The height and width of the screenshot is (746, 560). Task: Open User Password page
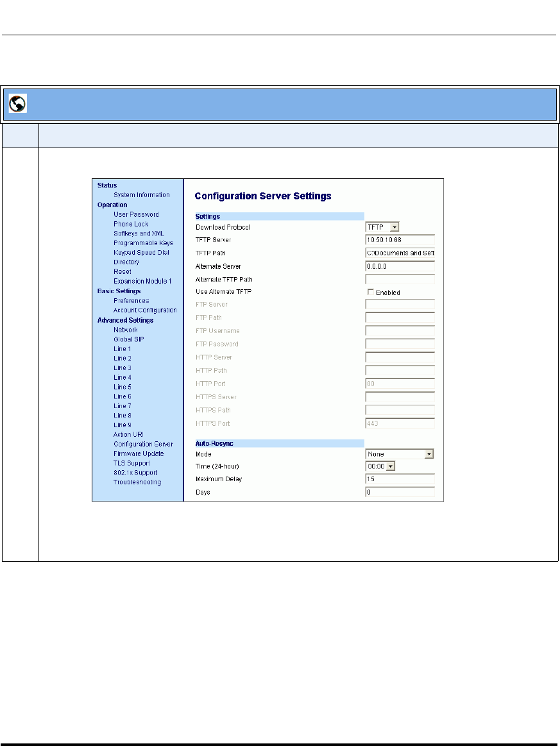[x=136, y=215]
